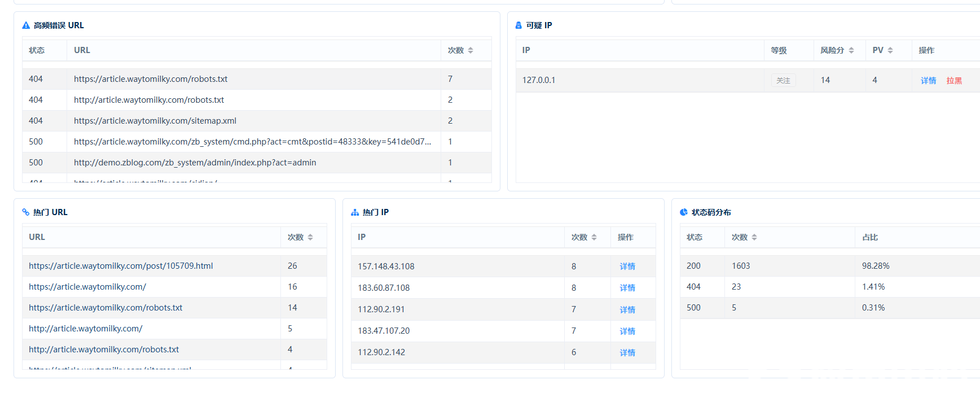
Task: Click the 关注 level tag for 127.0.0.1
Action: click(x=783, y=80)
